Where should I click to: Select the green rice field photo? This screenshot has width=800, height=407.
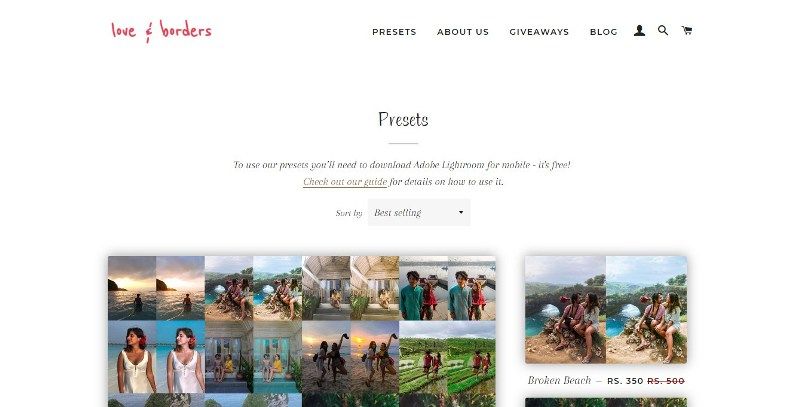click(x=447, y=357)
